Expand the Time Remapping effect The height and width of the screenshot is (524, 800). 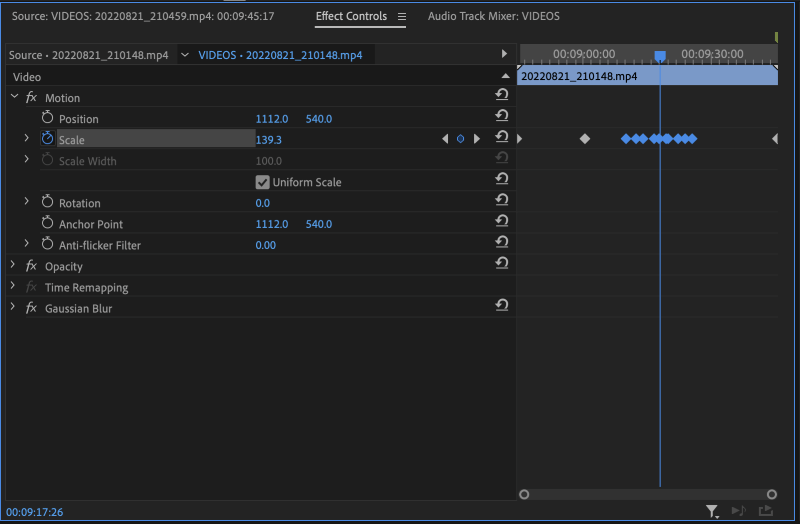pos(13,286)
